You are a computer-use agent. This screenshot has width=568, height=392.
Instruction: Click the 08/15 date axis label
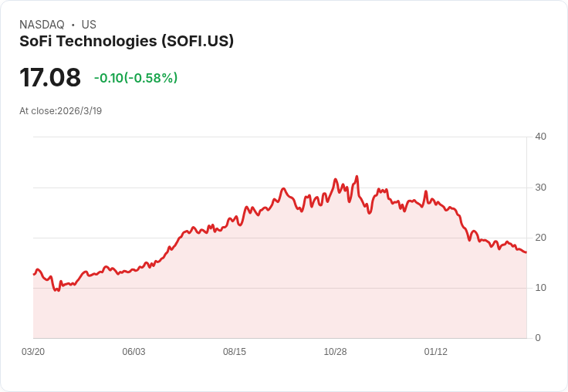pos(235,352)
